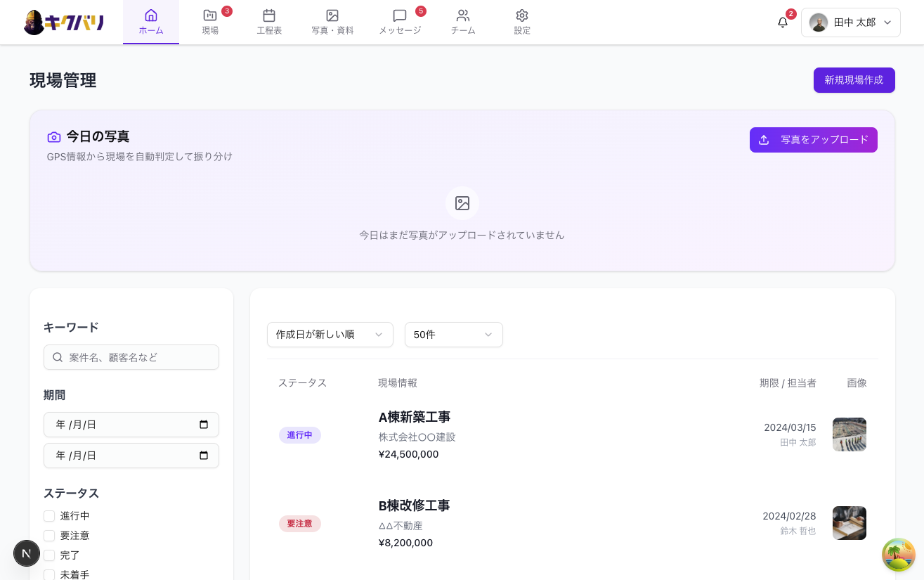
Task: Click the floating palm tree widget
Action: [x=899, y=555]
